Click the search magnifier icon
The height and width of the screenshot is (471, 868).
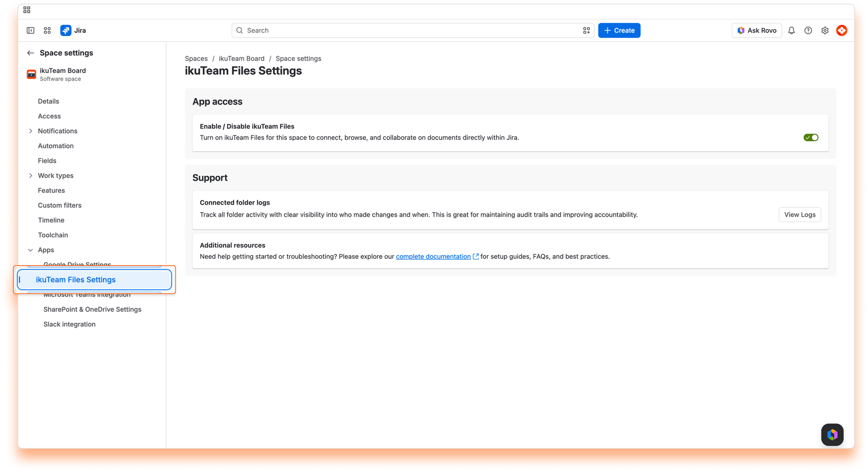239,30
